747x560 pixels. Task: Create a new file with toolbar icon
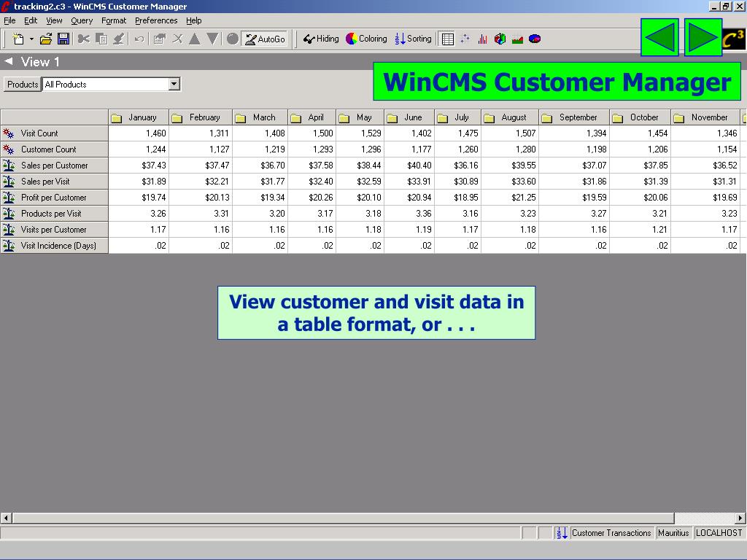(x=18, y=39)
